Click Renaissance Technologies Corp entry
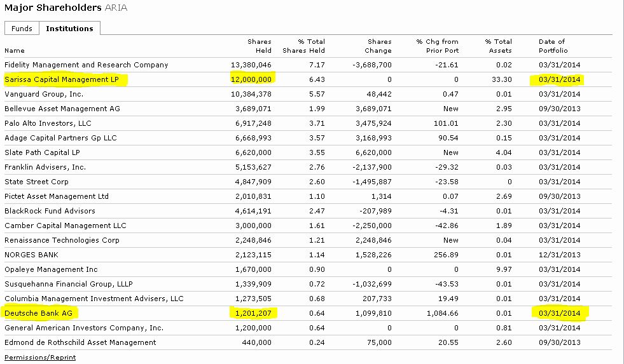 (x=62, y=240)
